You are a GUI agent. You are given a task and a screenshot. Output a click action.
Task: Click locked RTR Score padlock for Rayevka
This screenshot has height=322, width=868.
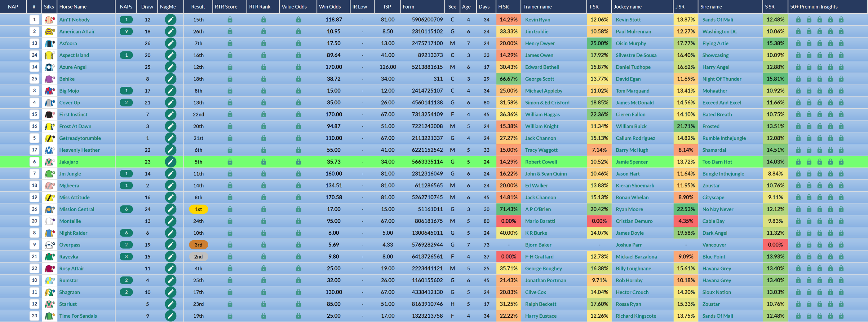[230, 257]
